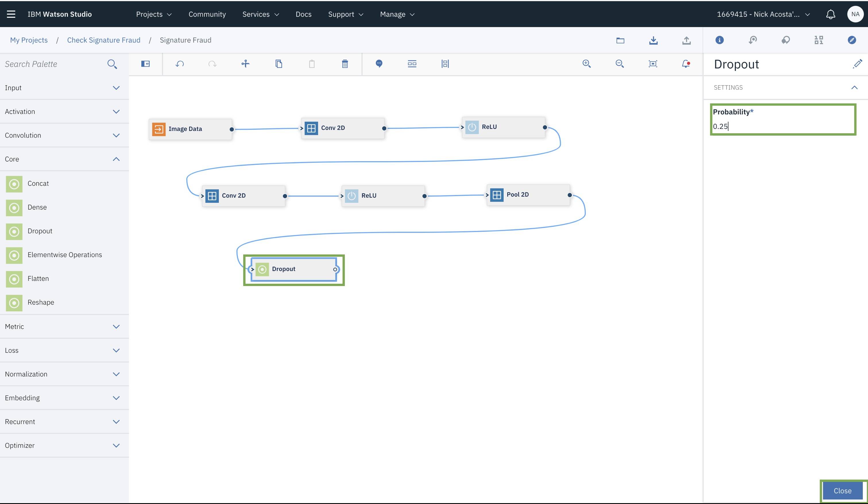Expand the Activation palette category
The height and width of the screenshot is (504, 868).
tap(64, 112)
